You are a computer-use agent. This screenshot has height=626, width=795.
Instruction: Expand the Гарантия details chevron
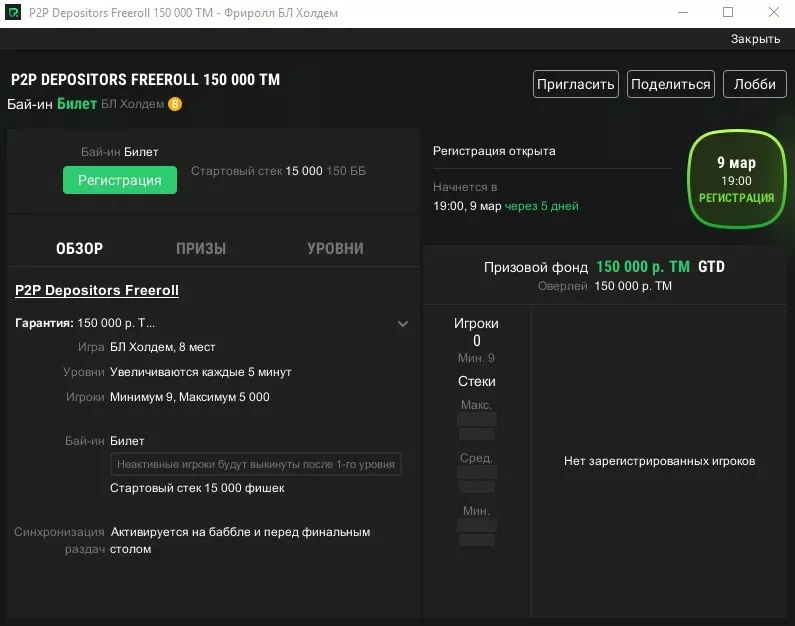[x=403, y=323]
